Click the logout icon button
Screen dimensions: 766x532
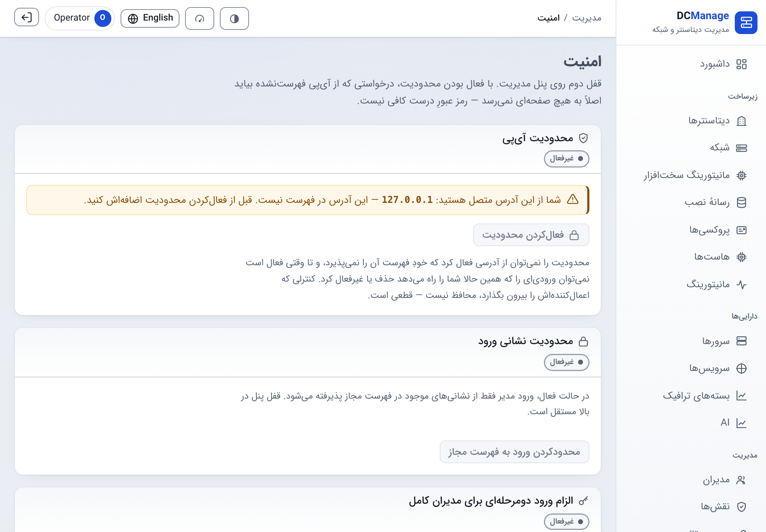(x=27, y=17)
